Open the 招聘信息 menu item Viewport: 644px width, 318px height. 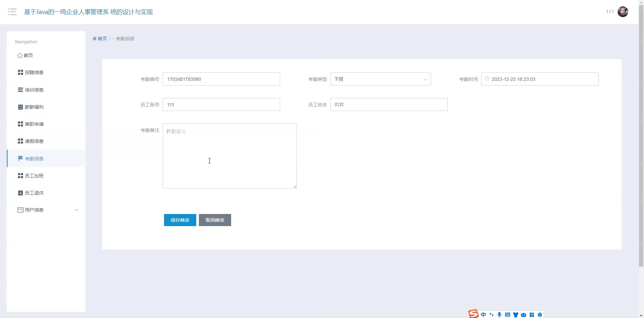[46, 72]
